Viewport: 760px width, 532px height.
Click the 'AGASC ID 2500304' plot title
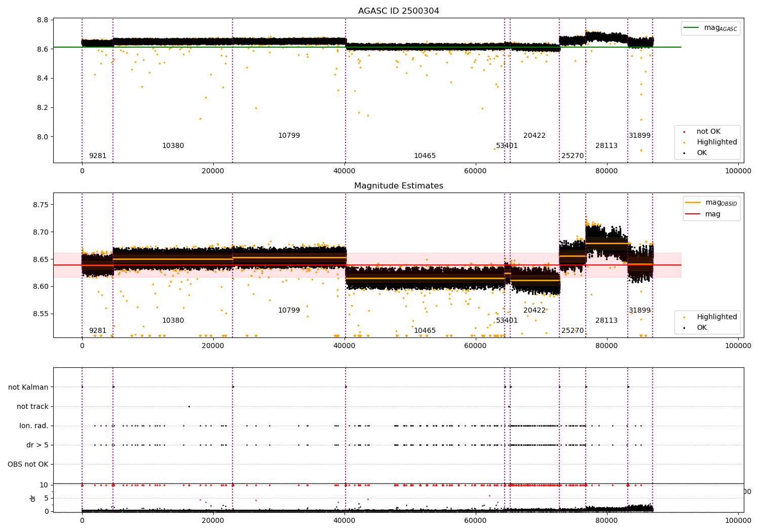(399, 11)
